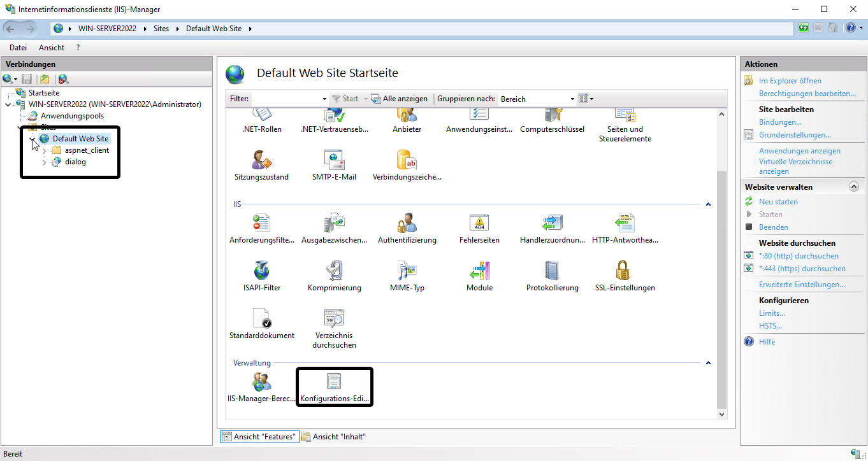Image resolution: width=868 pixels, height=461 pixels.
Task: Click *:443 (https) durchsuchen link
Action: click(802, 269)
